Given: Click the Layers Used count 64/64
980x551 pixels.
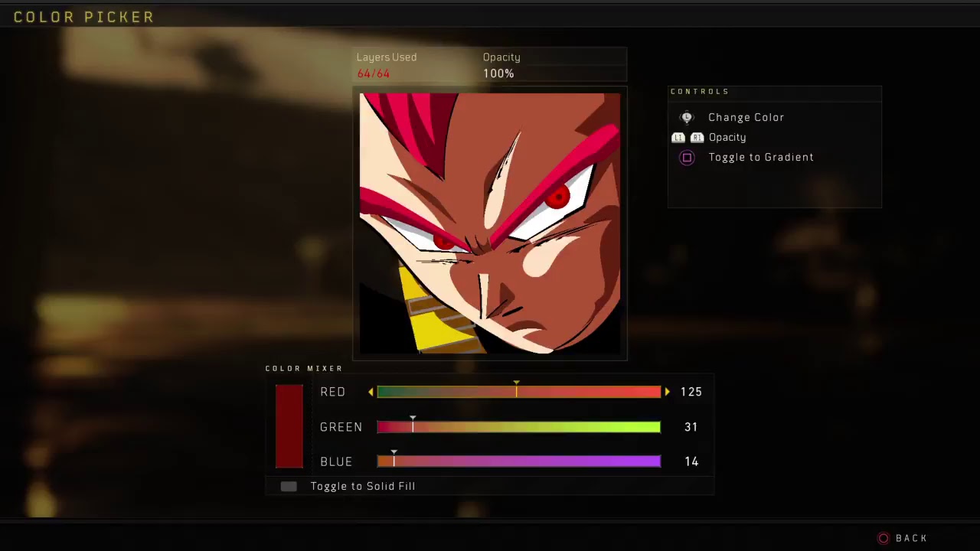Looking at the screenshot, I should point(374,73).
